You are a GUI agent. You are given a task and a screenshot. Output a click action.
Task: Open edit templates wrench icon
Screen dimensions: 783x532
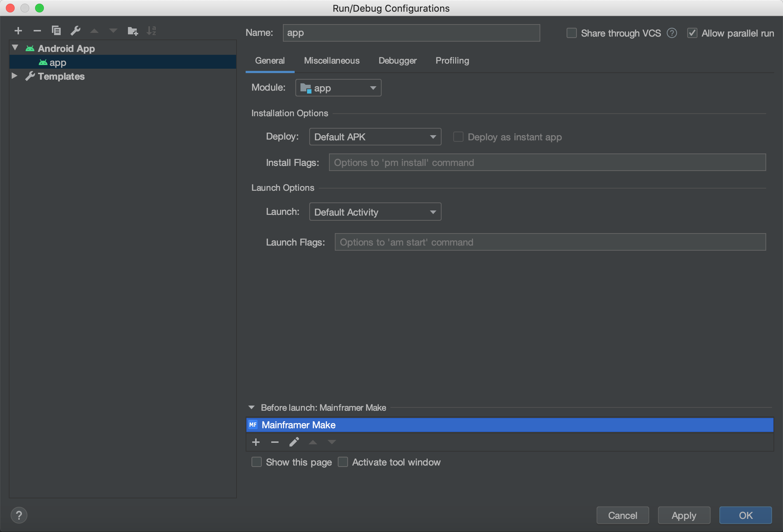(x=75, y=31)
